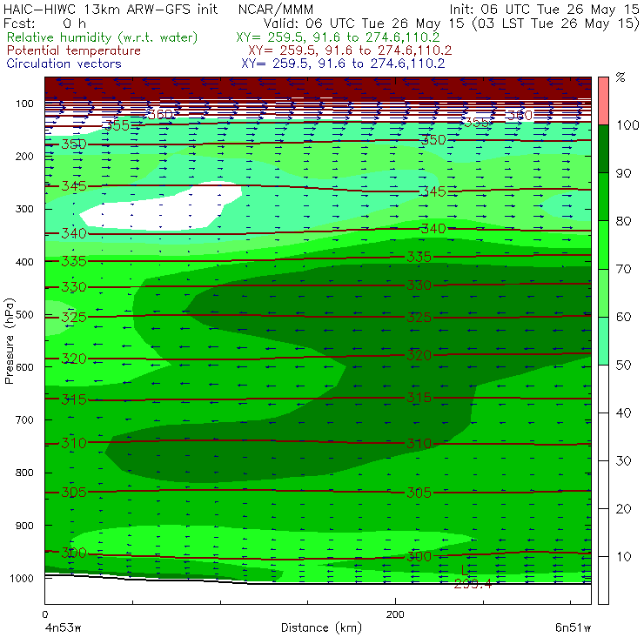This screenshot has height=644, width=644.
Task: Click the blue 'Circulation vectors' legend label
Action: tap(64, 64)
